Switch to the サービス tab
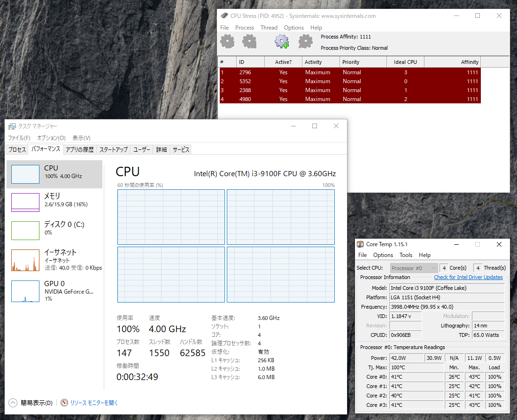This screenshot has width=517, height=420. click(x=181, y=150)
